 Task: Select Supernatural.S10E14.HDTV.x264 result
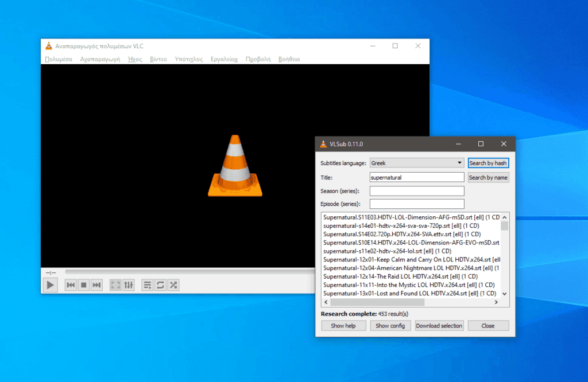click(411, 243)
